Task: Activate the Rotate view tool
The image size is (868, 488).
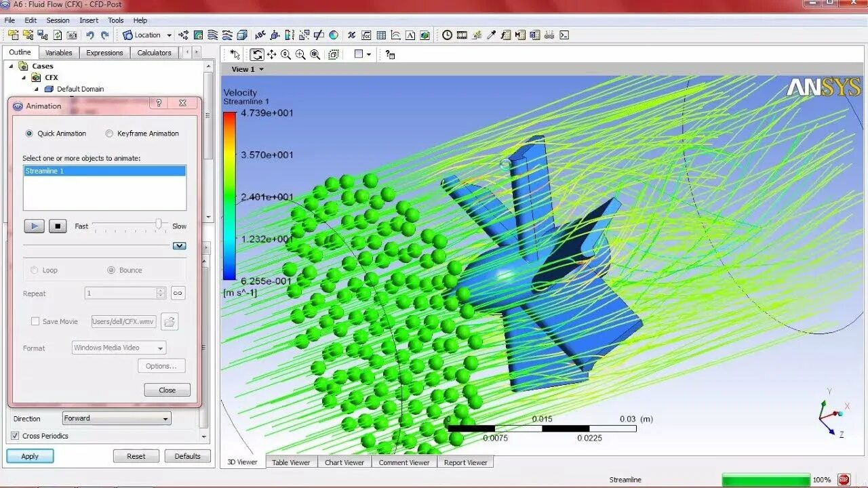Action: pos(257,54)
